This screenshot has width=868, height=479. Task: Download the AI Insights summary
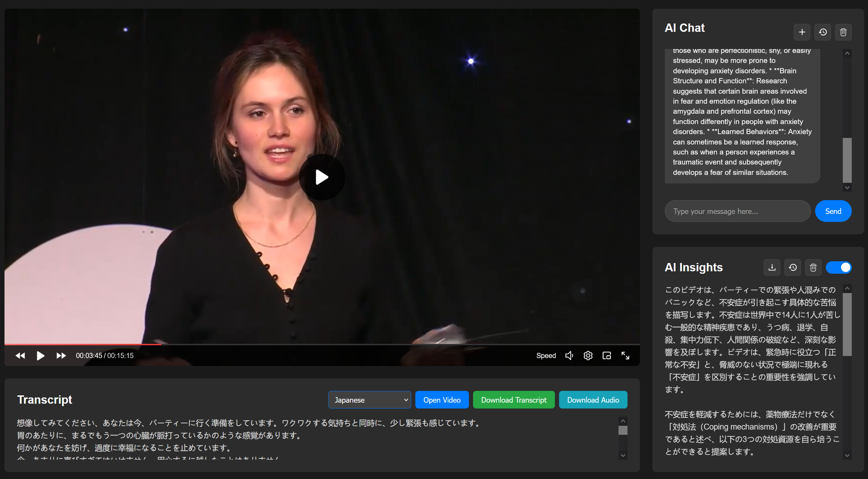[x=772, y=267]
